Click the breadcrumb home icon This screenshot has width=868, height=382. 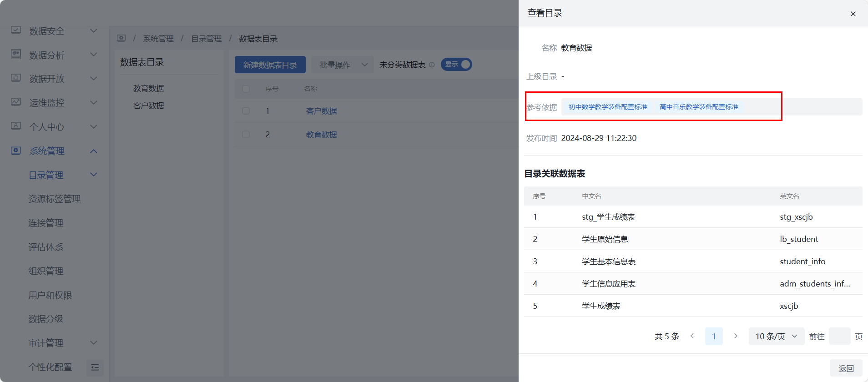coord(121,38)
